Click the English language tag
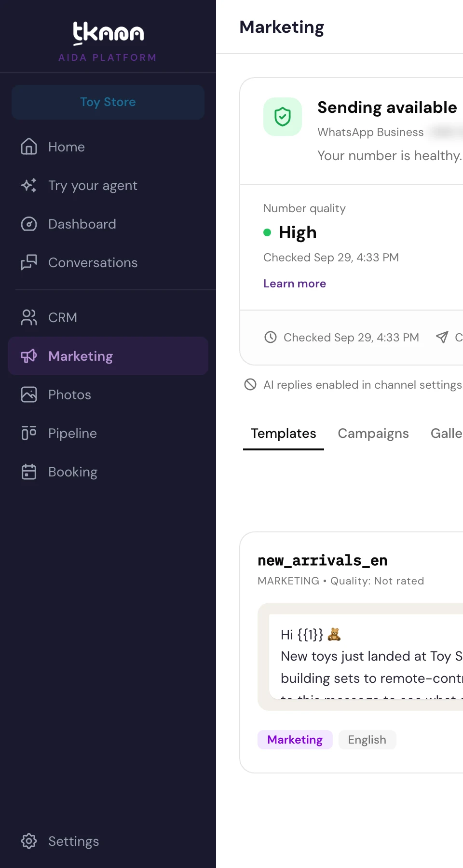The height and width of the screenshot is (868, 463). coord(367,740)
